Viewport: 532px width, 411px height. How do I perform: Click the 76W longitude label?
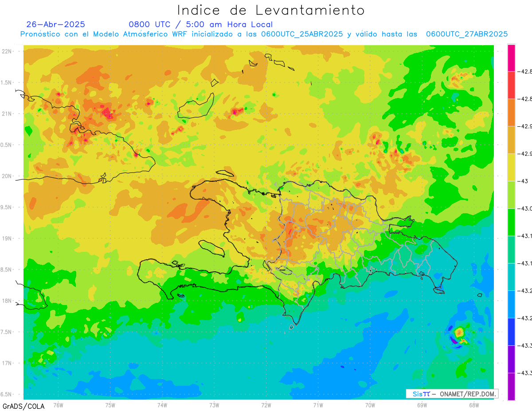(x=58, y=405)
